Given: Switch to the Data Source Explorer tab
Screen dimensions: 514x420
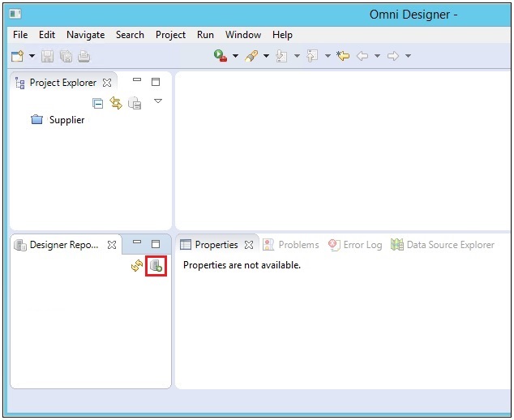Looking at the screenshot, I should coord(443,245).
